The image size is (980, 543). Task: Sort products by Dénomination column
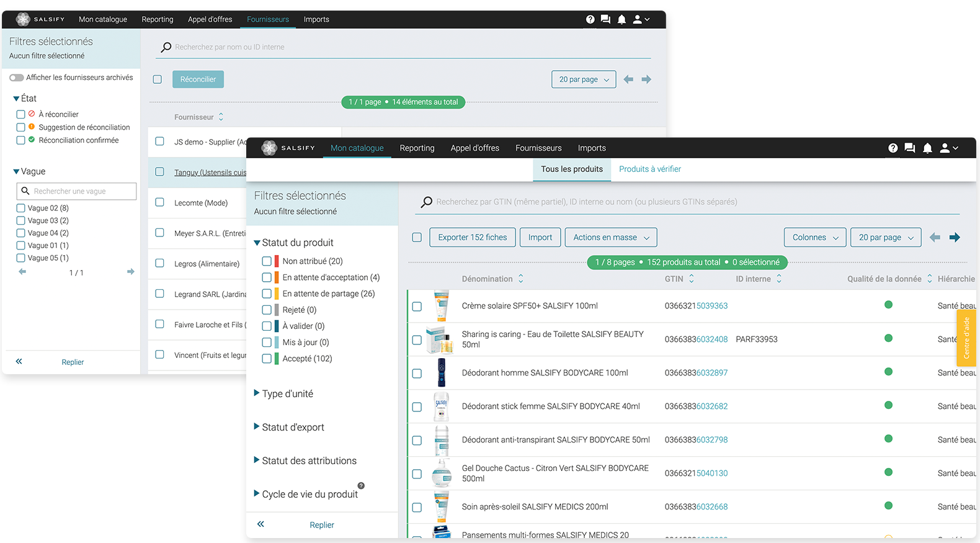coord(521,279)
